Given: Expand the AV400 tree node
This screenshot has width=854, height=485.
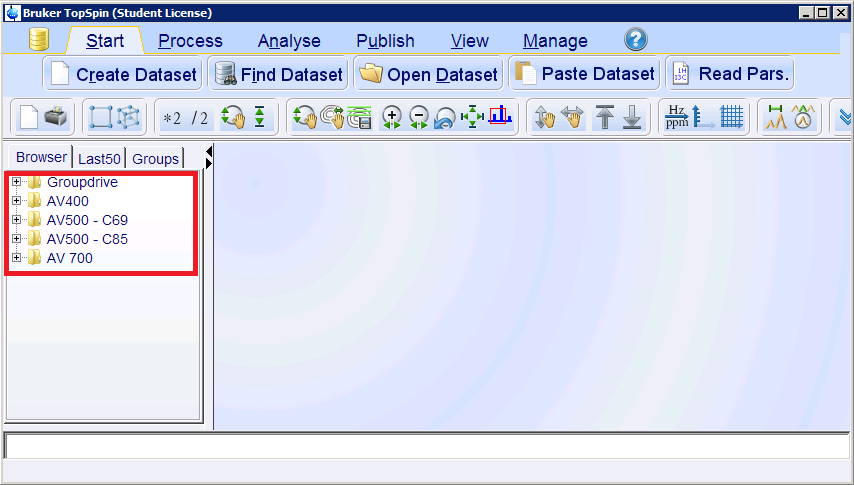Looking at the screenshot, I should [17, 201].
